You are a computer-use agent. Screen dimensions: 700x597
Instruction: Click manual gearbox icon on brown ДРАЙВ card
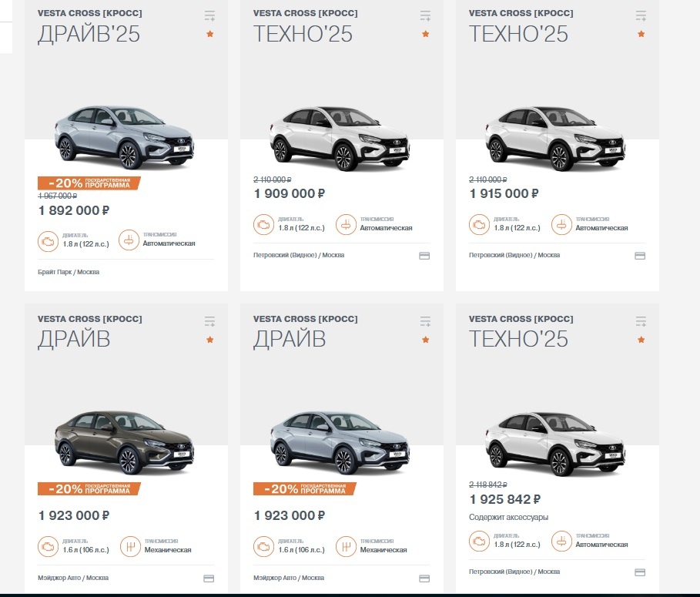pos(130,546)
